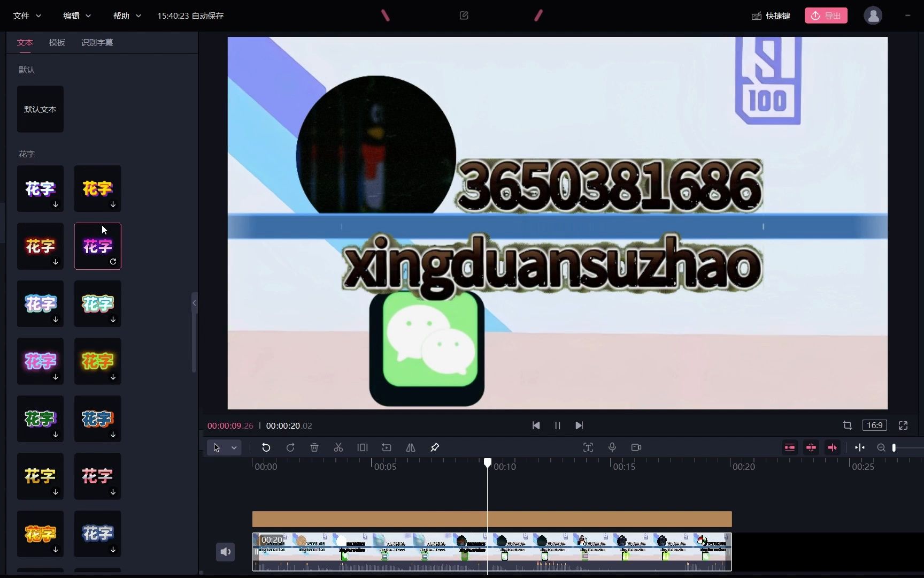Click the left panel vertical scrollbar
The height and width of the screenshot is (578, 924).
194,343
